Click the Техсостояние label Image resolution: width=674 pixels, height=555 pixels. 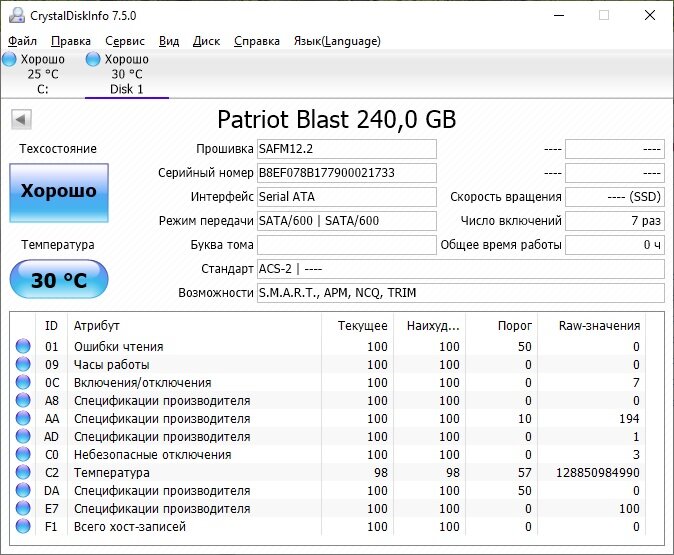coord(58,149)
